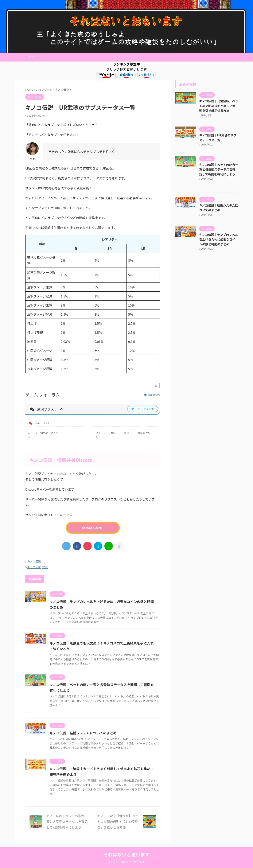Image resolution: width=253 pixels, height=868 pixels.
Task: Go to HOME breadcrumb
Action: (x=29, y=90)
